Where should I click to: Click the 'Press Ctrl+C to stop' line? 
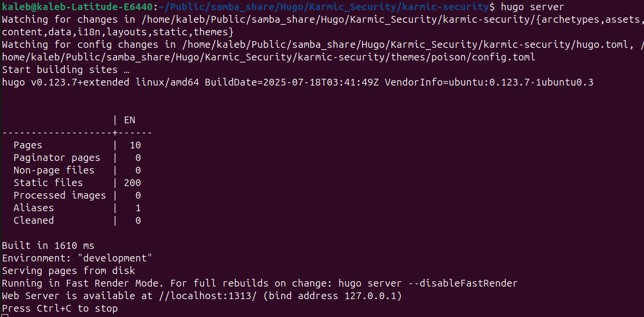(x=60, y=308)
